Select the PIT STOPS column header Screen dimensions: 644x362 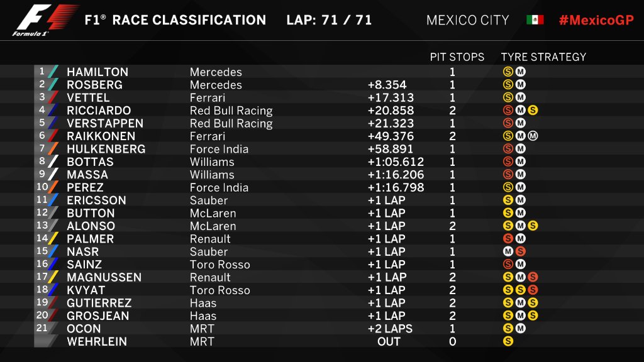coord(457,57)
